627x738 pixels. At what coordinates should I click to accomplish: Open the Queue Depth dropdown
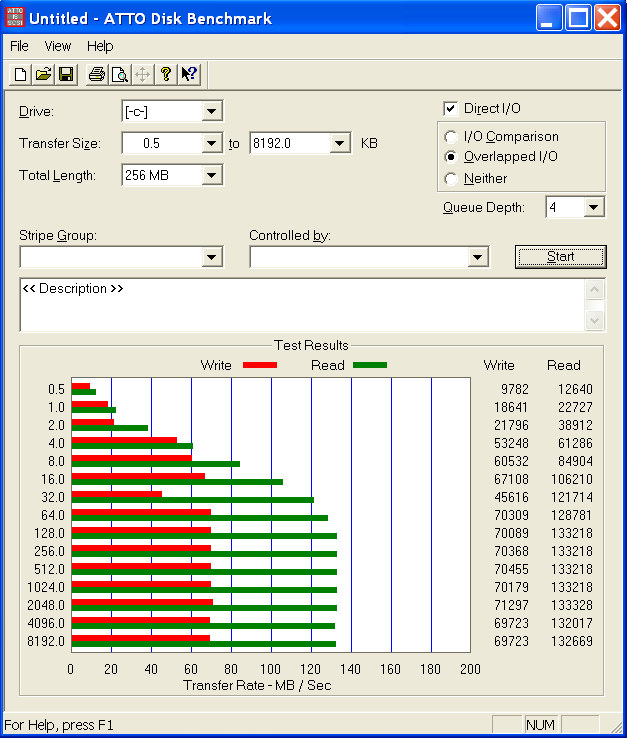pyautogui.click(x=594, y=207)
